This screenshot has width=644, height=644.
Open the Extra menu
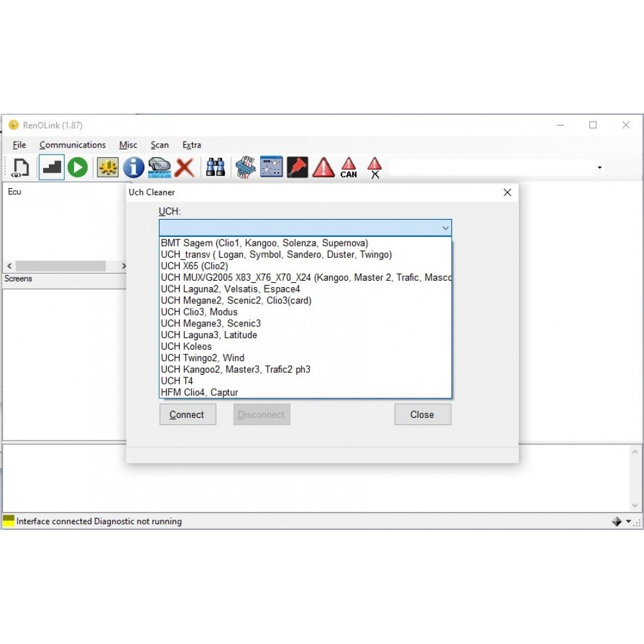click(191, 145)
